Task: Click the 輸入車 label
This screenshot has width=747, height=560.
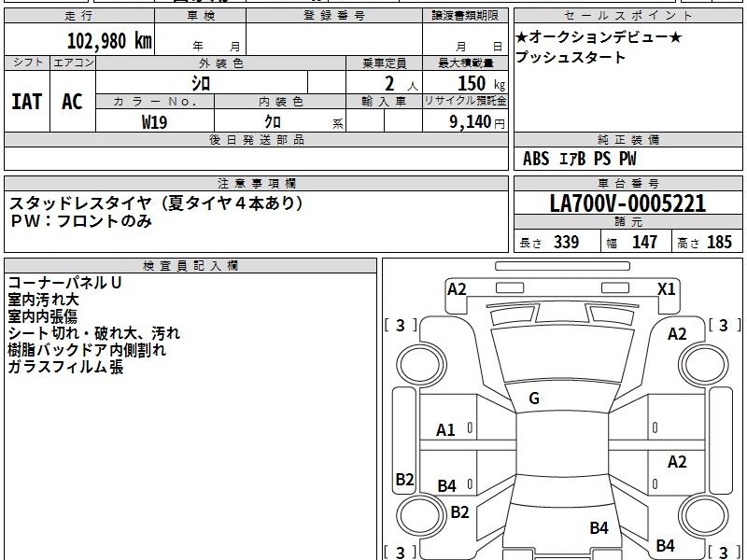Action: pos(384,102)
